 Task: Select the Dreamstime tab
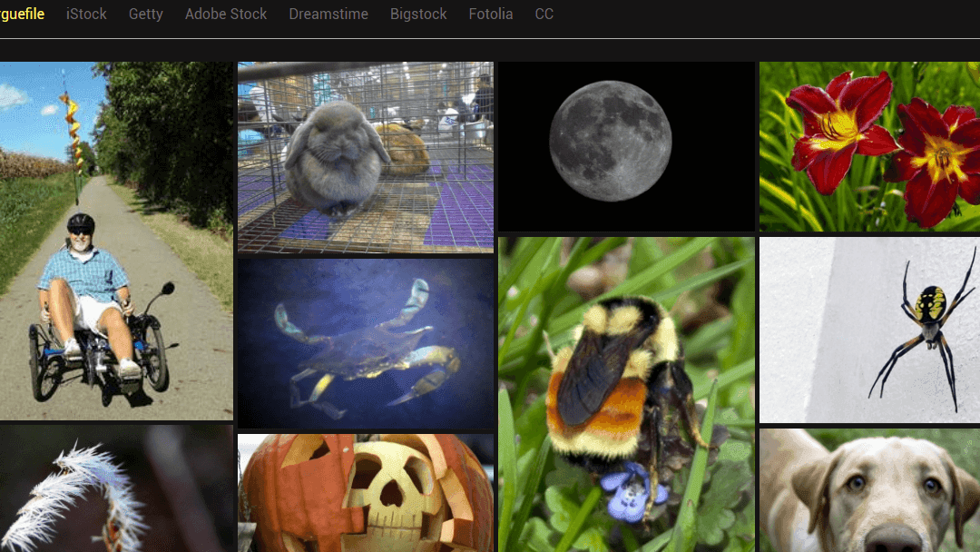coord(328,14)
